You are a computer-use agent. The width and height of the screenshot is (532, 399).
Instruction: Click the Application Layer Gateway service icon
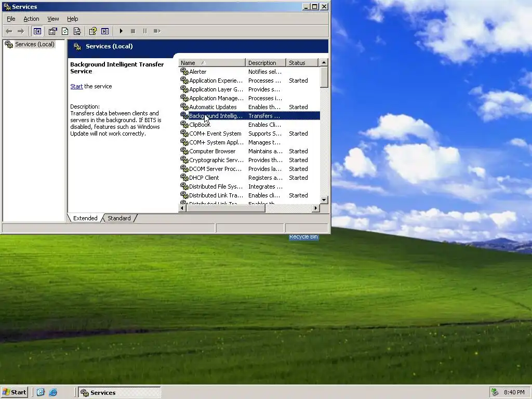[184, 89]
